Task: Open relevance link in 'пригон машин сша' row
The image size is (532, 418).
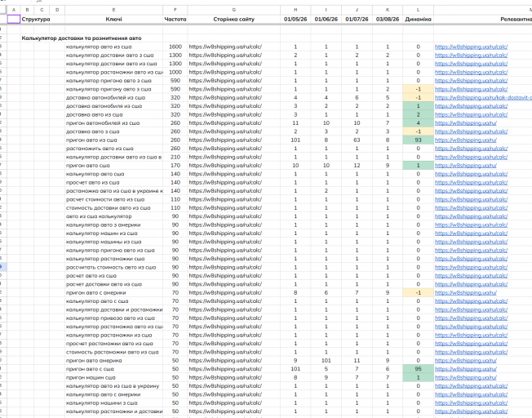Action: coord(465,378)
